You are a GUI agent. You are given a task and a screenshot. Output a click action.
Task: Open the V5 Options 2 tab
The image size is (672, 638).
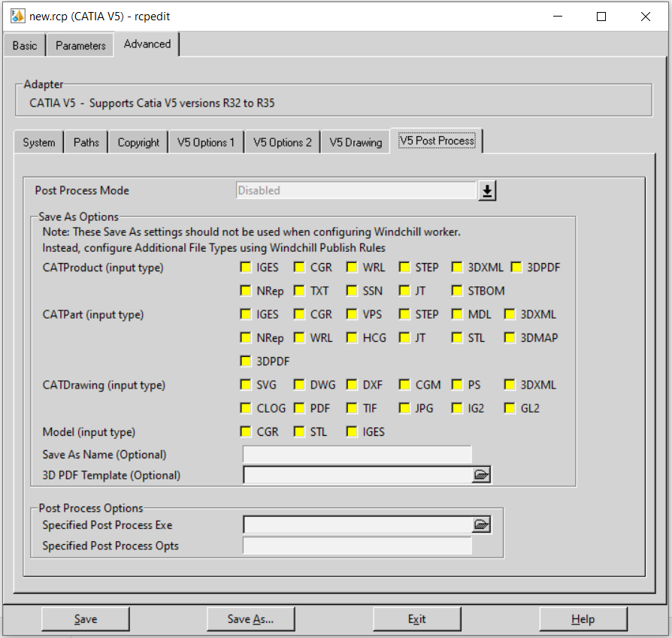click(x=283, y=142)
